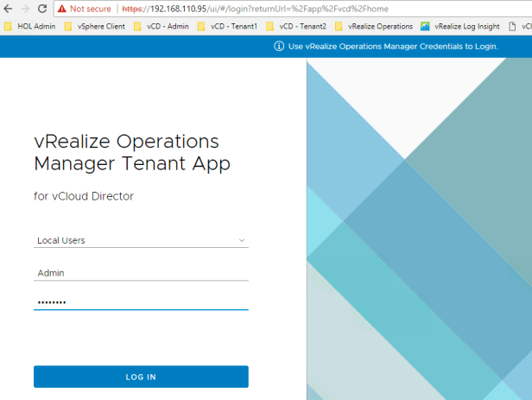Go back with the browser back arrow
Viewport: 532px width, 400px height.
[x=8, y=9]
